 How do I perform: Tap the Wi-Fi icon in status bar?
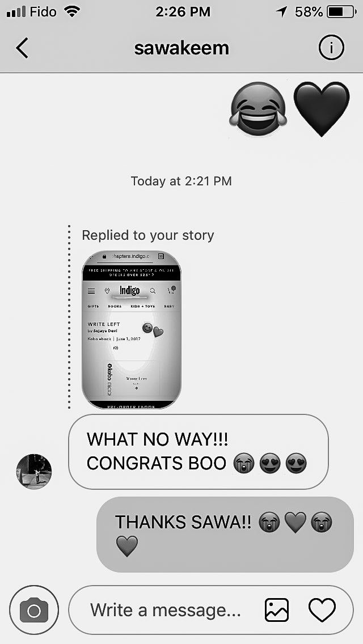[72, 11]
